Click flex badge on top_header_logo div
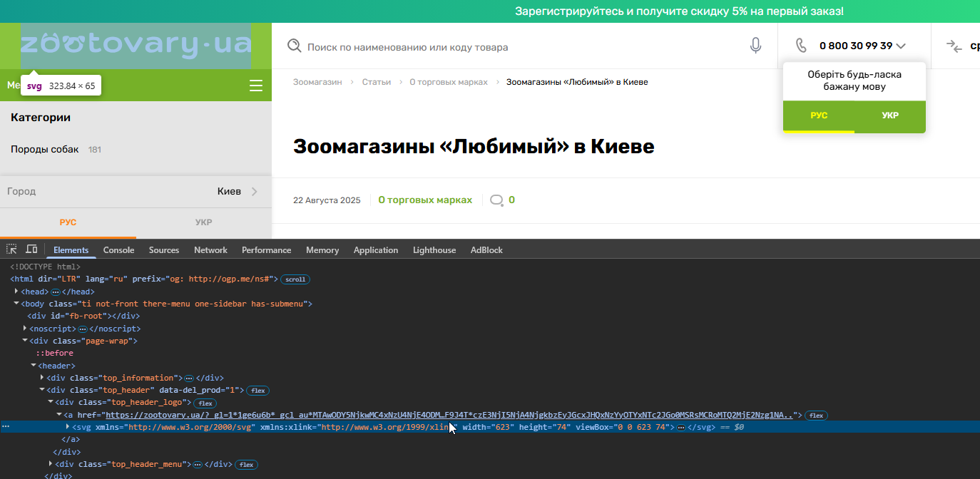980x479 pixels. [x=206, y=403]
